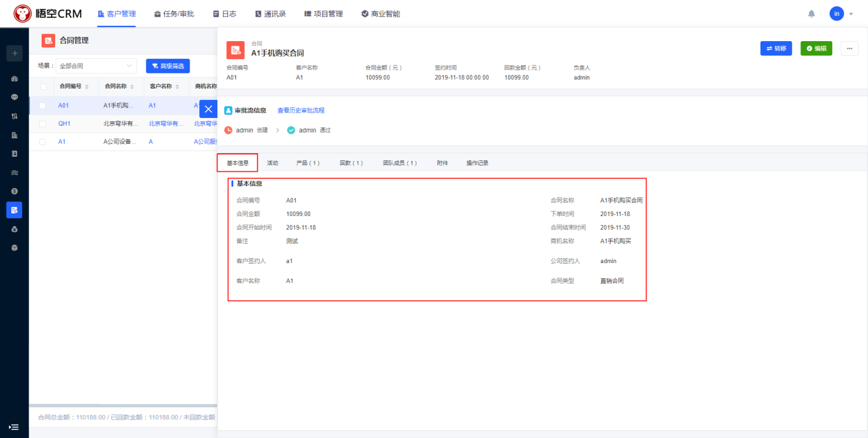Open the contacts card icon in sidebar
This screenshot has height=438, width=868.
(14, 154)
